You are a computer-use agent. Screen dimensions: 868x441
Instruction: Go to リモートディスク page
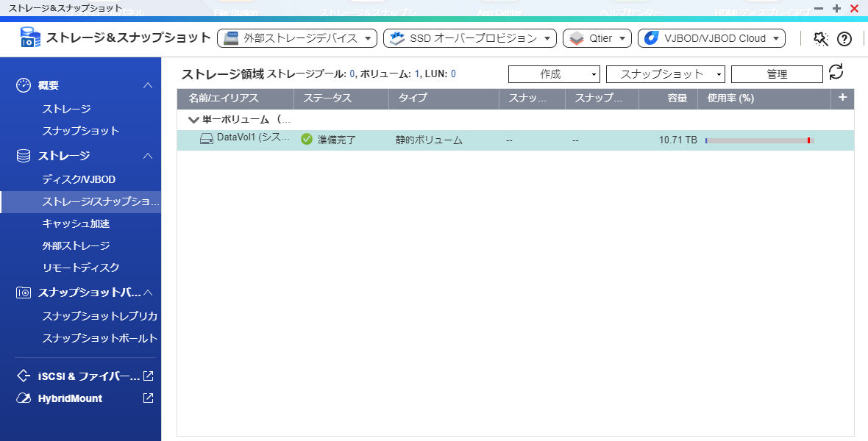81,268
